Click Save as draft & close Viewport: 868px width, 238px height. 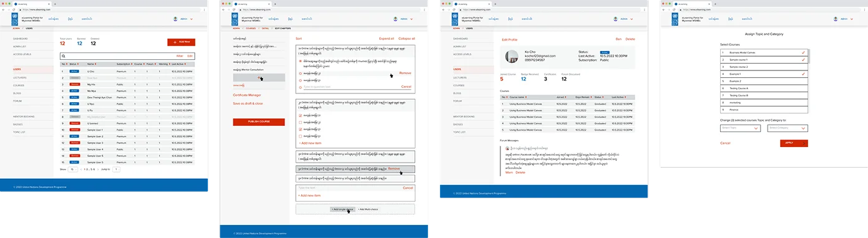pyautogui.click(x=248, y=103)
